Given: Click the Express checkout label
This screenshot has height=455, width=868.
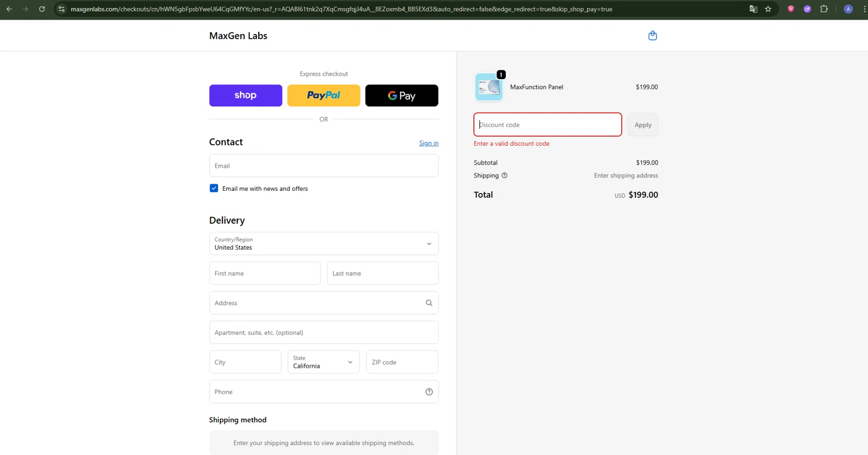Looking at the screenshot, I should [x=323, y=74].
